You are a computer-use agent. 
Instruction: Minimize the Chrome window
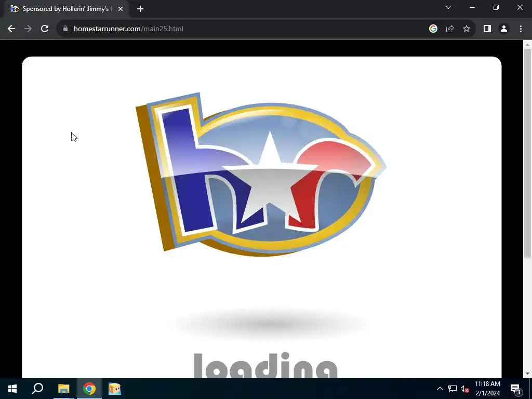(x=472, y=7)
